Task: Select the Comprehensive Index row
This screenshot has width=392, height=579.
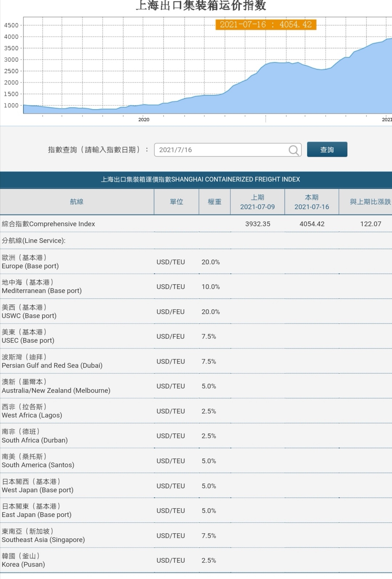Action: click(48, 224)
